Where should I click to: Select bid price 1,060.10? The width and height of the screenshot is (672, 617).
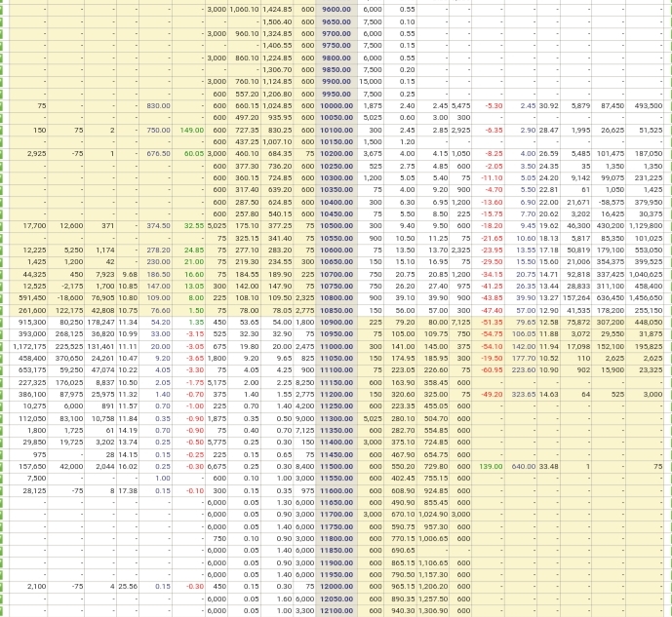pos(244,10)
